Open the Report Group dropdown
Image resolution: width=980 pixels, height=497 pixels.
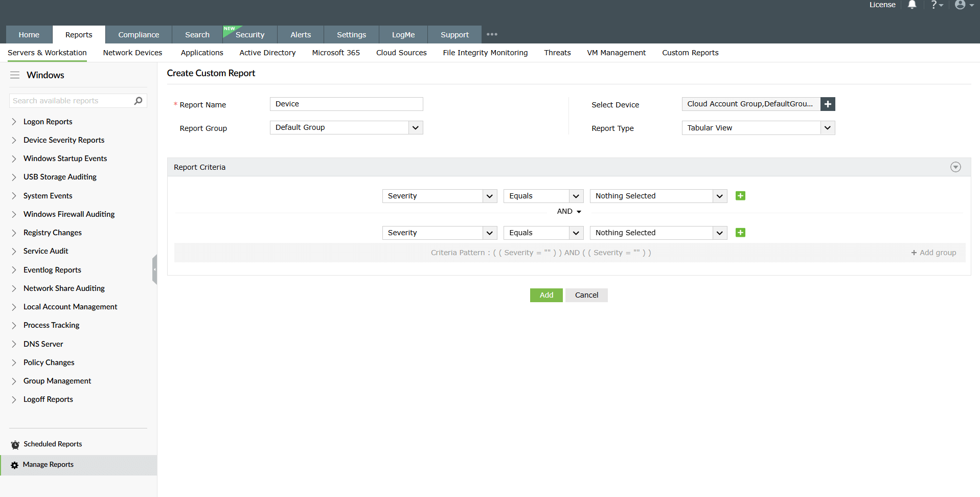(x=347, y=127)
